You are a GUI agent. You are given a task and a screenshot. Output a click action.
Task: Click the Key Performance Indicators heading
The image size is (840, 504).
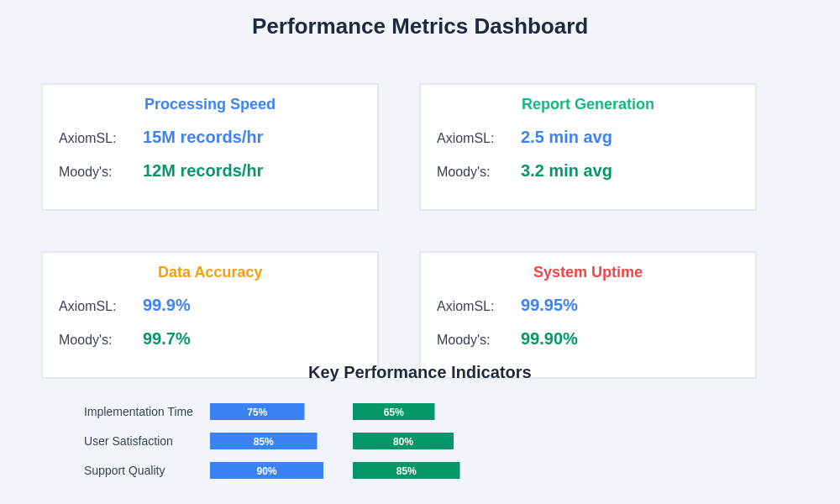tap(420, 372)
